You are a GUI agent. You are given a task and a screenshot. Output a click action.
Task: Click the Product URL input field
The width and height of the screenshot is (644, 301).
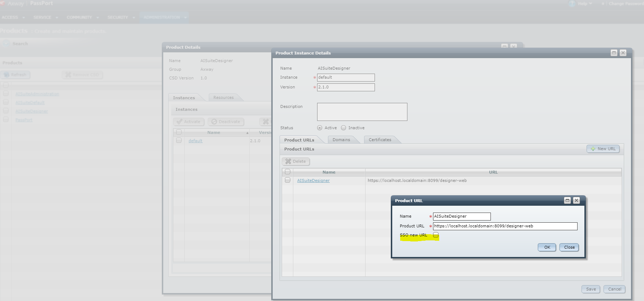505,226
